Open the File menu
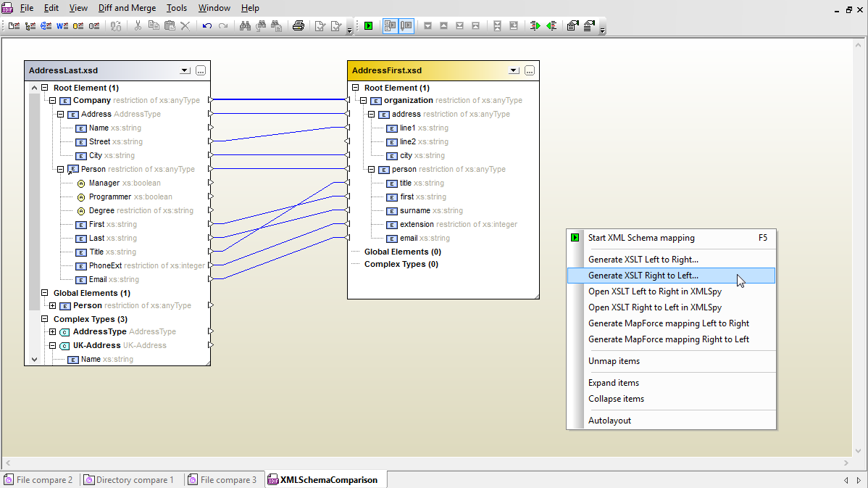This screenshot has width=868, height=488. click(x=27, y=8)
